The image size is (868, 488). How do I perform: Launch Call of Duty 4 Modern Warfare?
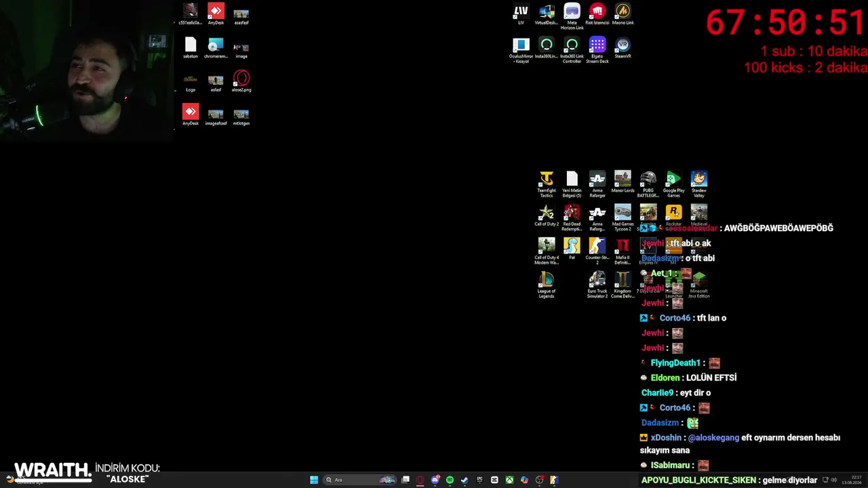click(x=547, y=251)
